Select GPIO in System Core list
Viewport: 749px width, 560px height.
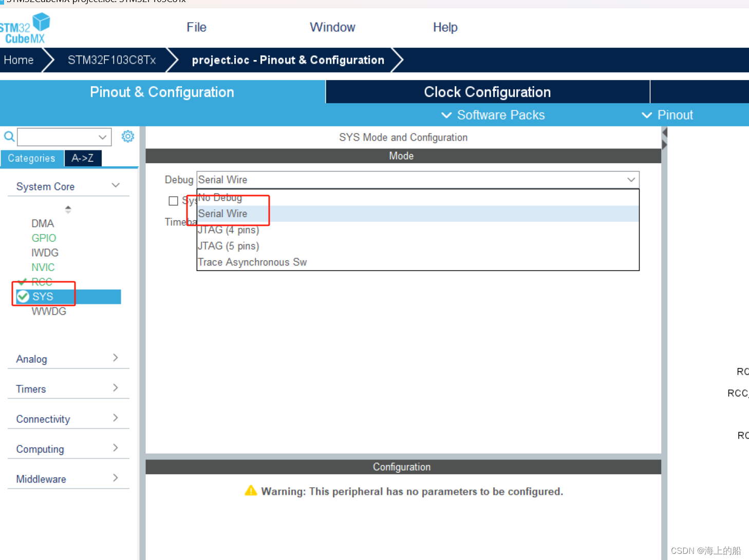point(44,238)
